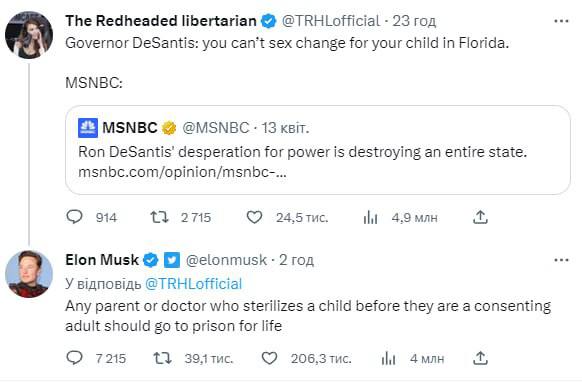Share The Redheaded libertarian's tweet
Screen dimensions: 582x382
(480, 217)
